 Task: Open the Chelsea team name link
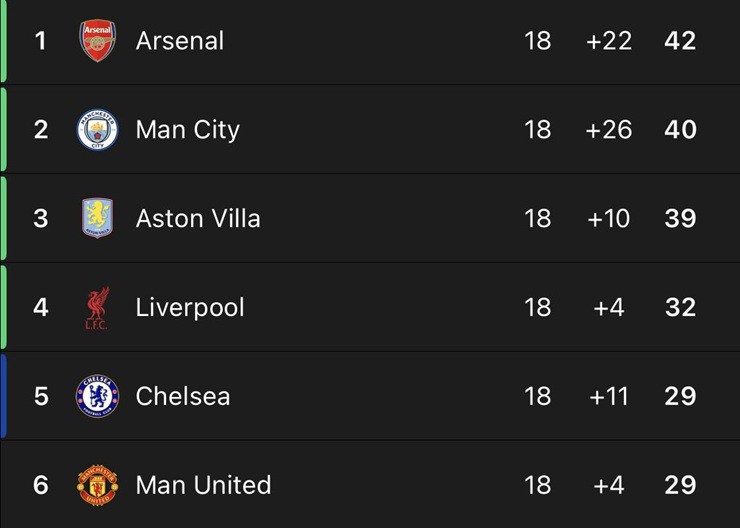(x=183, y=396)
